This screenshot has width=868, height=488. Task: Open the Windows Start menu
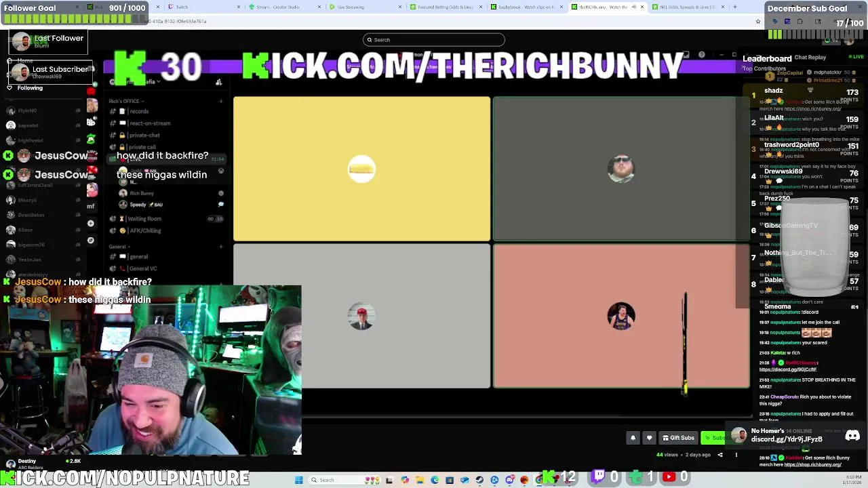click(298, 480)
